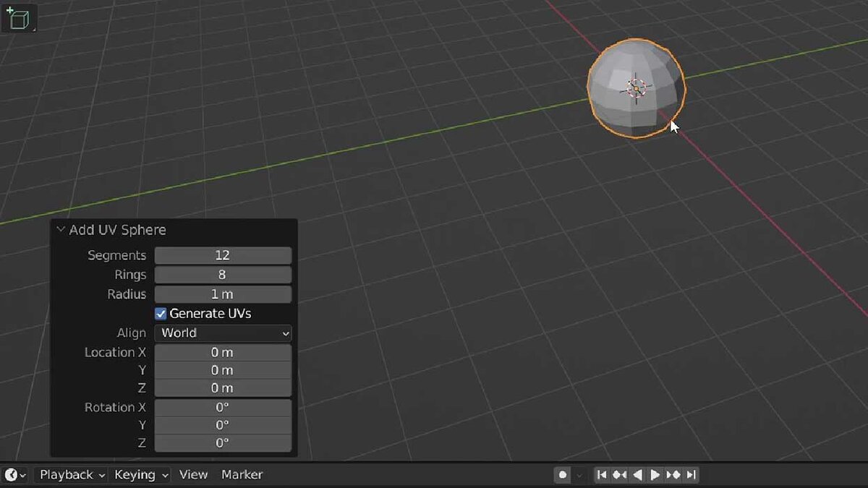Click the Location Y field
This screenshot has width=868, height=488.
click(x=223, y=370)
